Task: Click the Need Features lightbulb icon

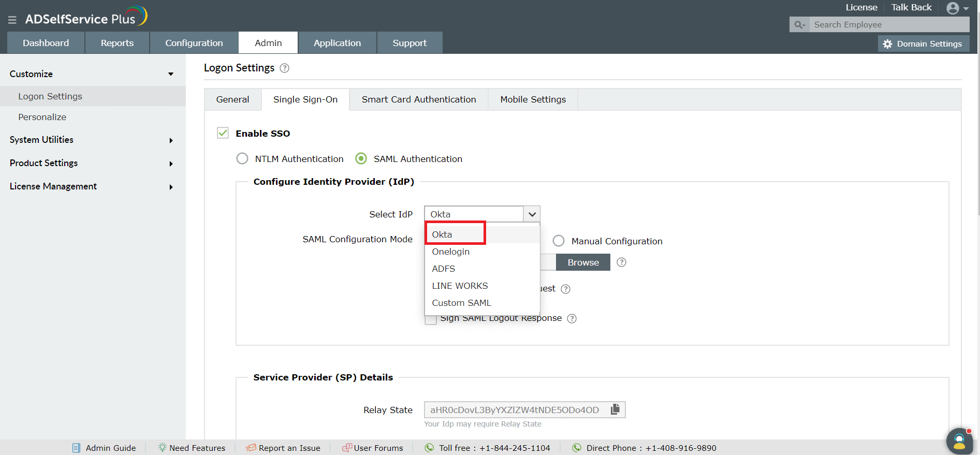Action: (163, 447)
